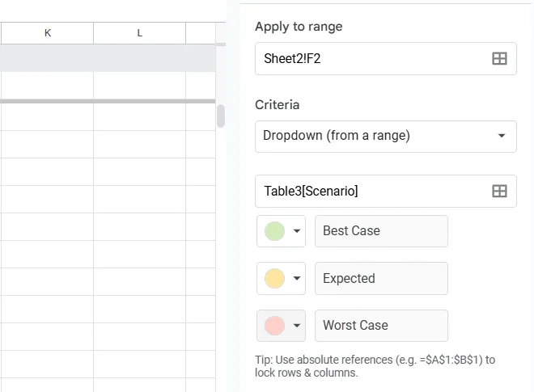534x392 pixels.
Task: Click the Best Case option field
Action: [x=381, y=231]
